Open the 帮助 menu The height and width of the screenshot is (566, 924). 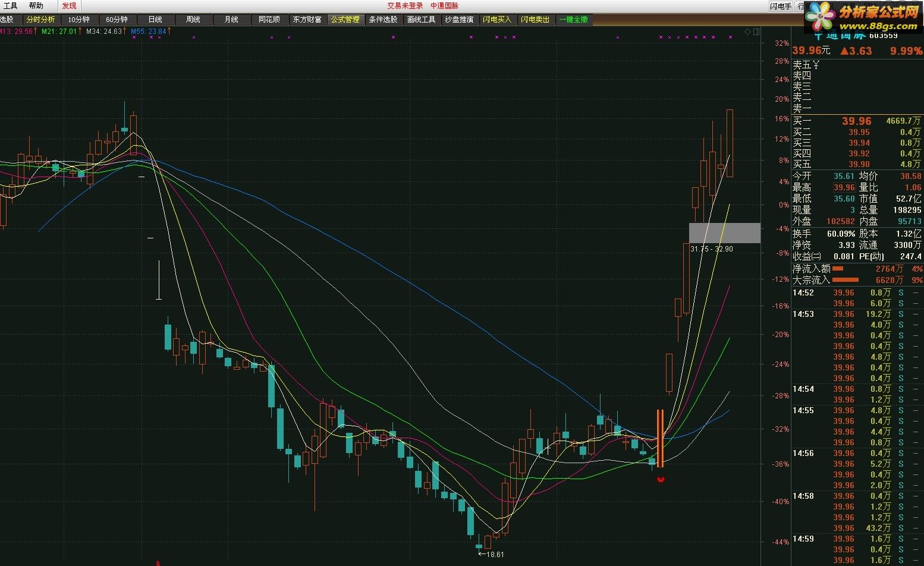pos(36,6)
